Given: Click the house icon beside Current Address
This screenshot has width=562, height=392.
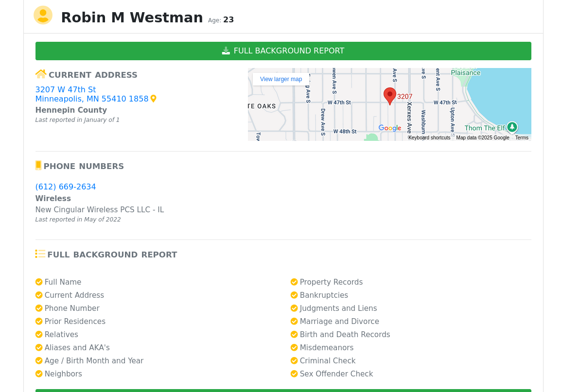Looking at the screenshot, I should coord(41,74).
